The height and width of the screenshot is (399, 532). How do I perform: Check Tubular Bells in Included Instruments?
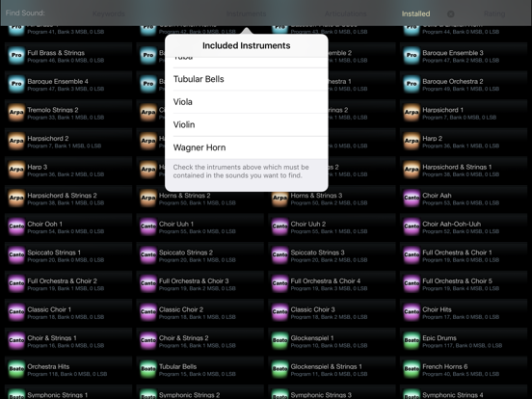(247, 79)
